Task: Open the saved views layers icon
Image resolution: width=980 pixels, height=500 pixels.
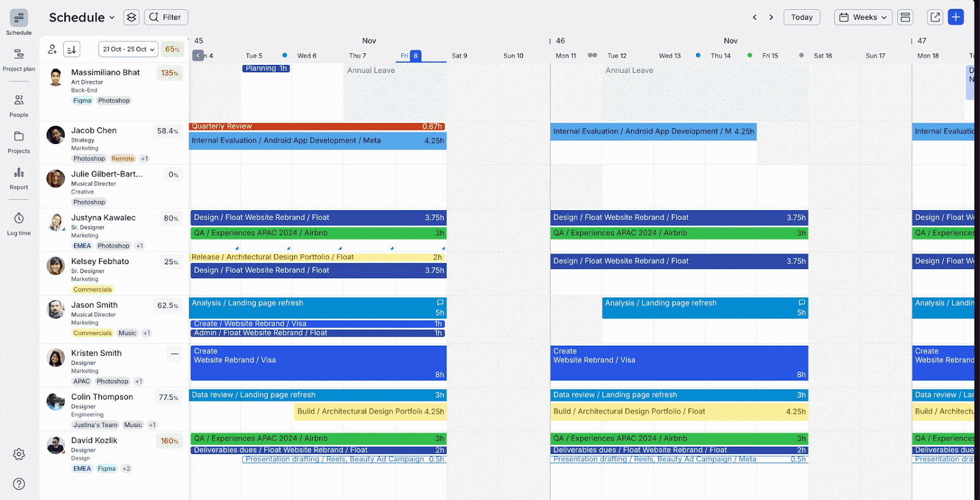Action: tap(131, 17)
